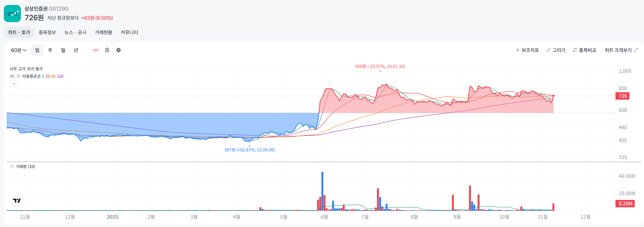Click the 001290 stock code
The width and height of the screenshot is (644, 227).
coord(59,9)
